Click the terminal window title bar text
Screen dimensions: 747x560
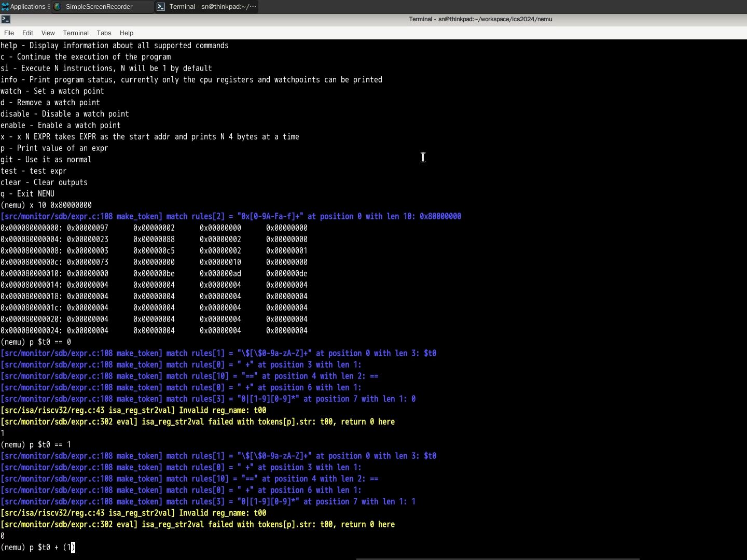click(x=480, y=19)
